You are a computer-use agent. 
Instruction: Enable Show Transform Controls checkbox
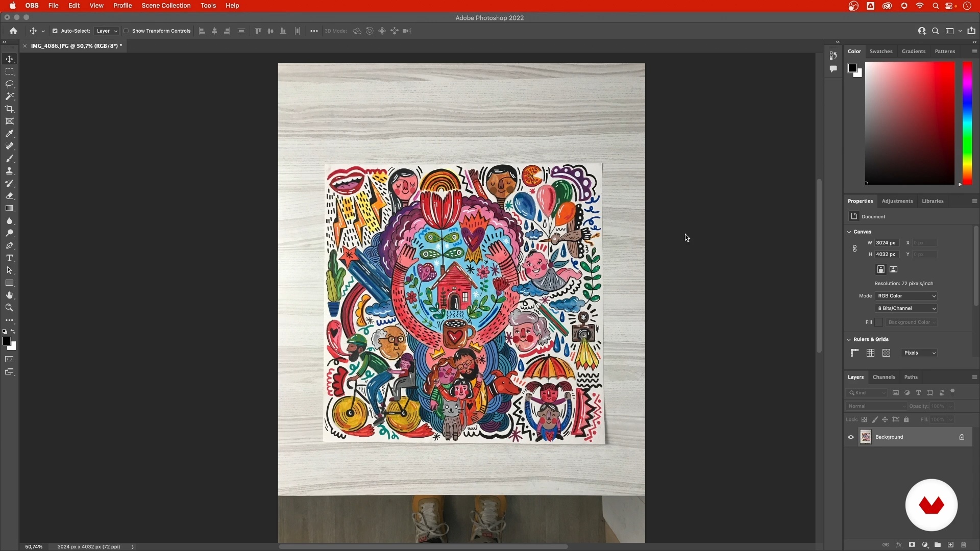(x=126, y=31)
